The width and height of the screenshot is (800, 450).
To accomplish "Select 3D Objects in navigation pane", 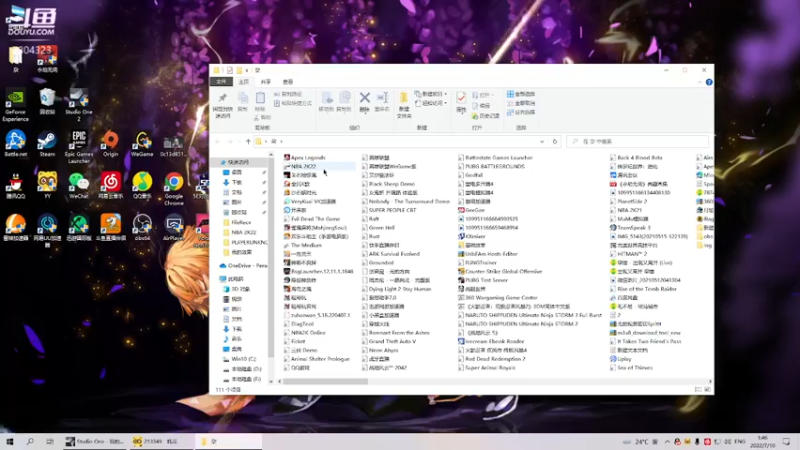I will [237, 289].
